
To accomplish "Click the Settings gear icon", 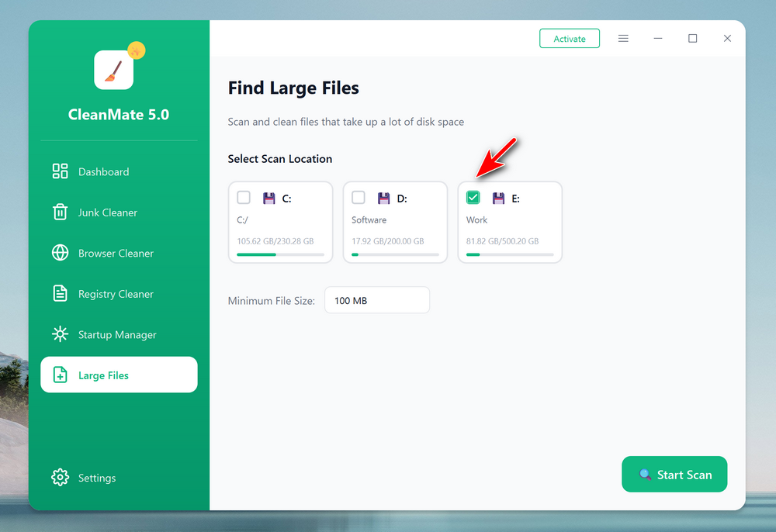I will [60, 478].
